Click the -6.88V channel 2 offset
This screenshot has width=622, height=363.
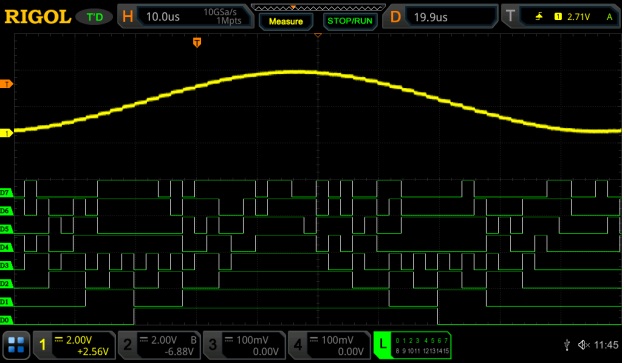[179, 351]
